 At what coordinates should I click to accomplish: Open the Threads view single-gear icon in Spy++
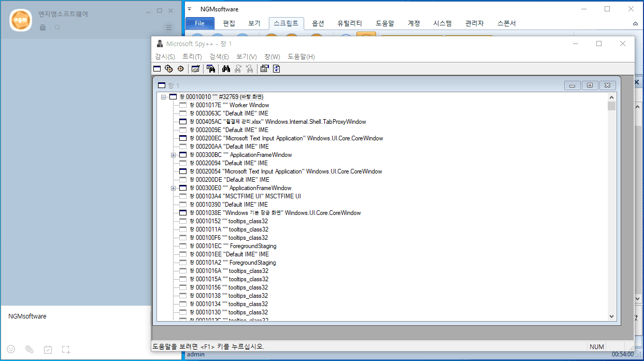181,68
